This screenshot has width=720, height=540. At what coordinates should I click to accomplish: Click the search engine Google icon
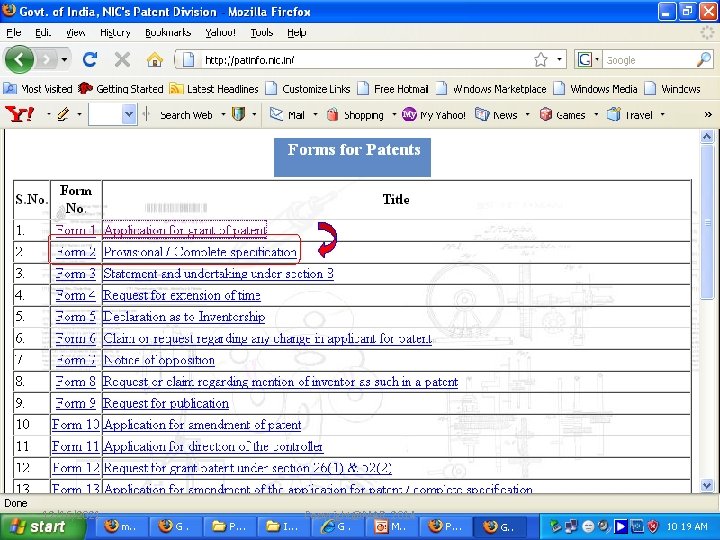(585, 60)
